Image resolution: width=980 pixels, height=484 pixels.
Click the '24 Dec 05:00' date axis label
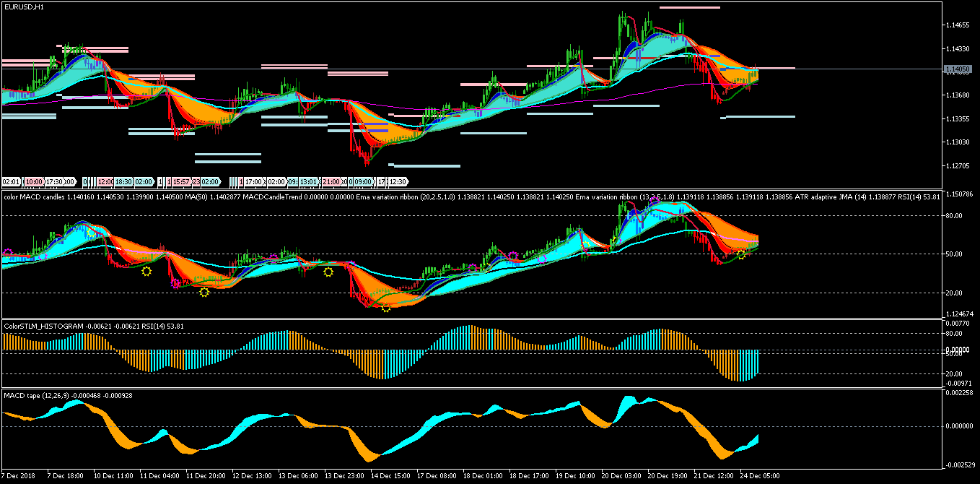(x=760, y=477)
